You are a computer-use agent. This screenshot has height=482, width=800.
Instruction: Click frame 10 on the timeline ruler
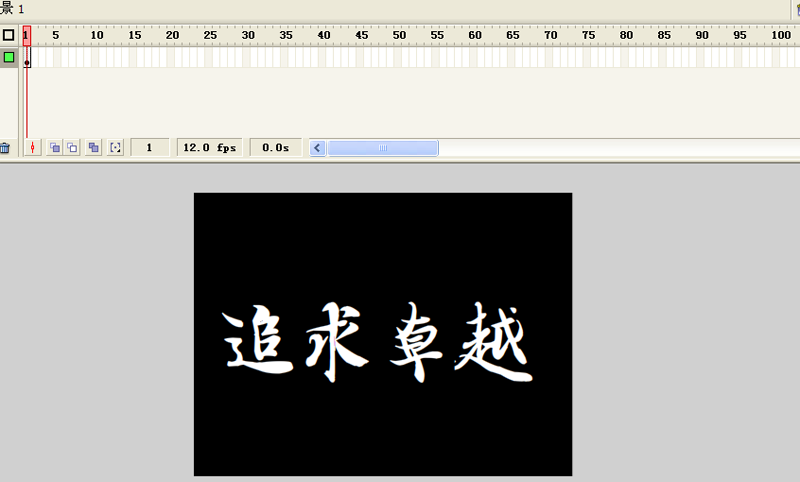point(97,35)
